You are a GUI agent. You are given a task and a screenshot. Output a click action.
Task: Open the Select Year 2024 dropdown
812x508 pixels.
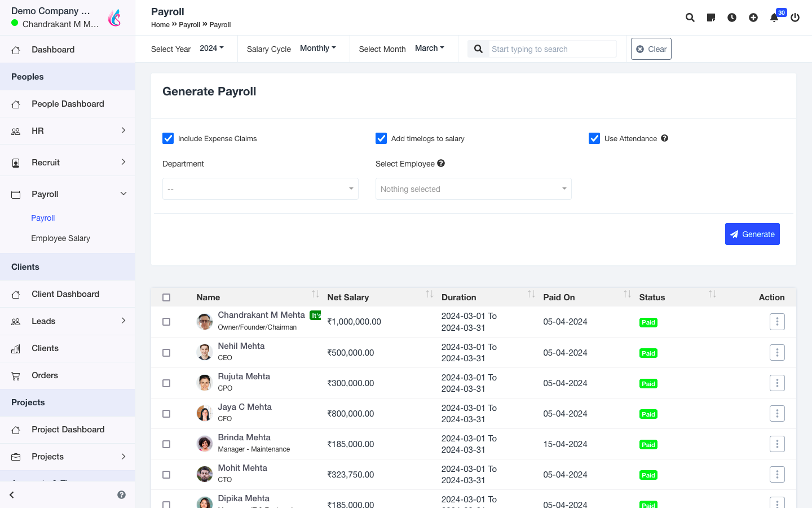pyautogui.click(x=211, y=49)
